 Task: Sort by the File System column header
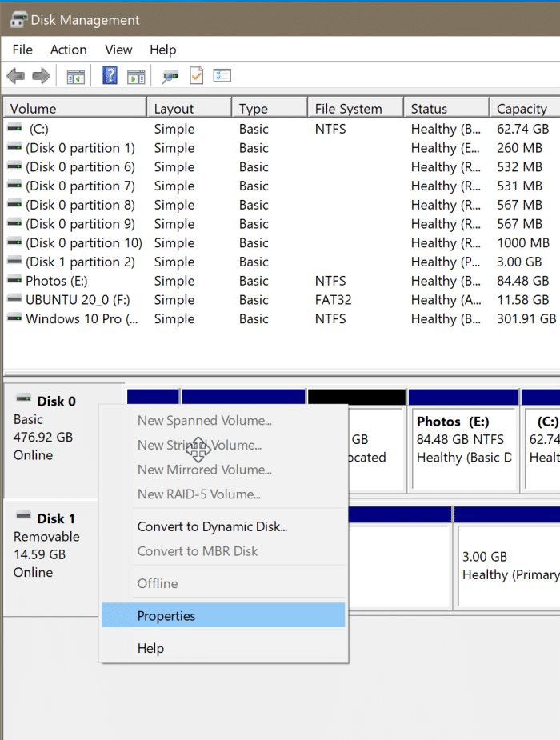[356, 108]
